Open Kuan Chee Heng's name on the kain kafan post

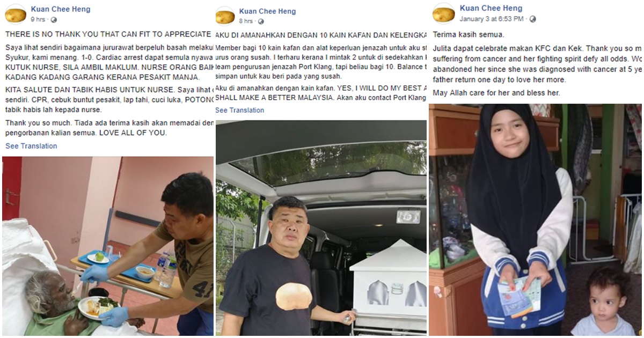pos(267,11)
